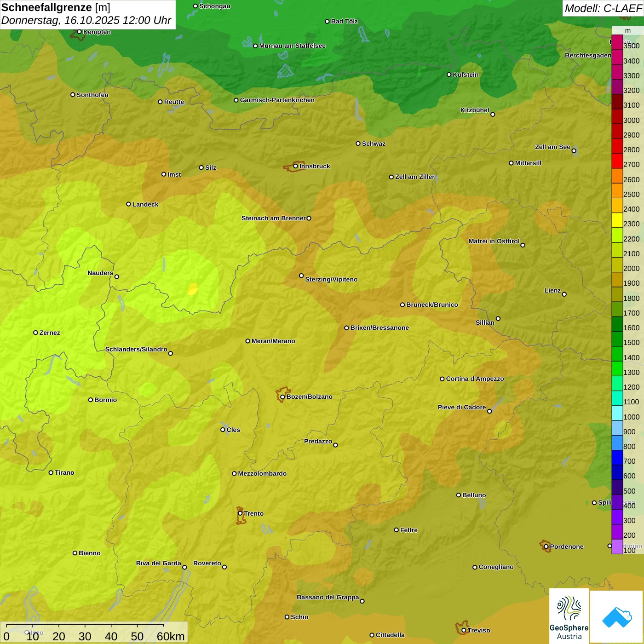644x644 pixels.
Task: Click the Sonthofen label
Action: coord(92,95)
